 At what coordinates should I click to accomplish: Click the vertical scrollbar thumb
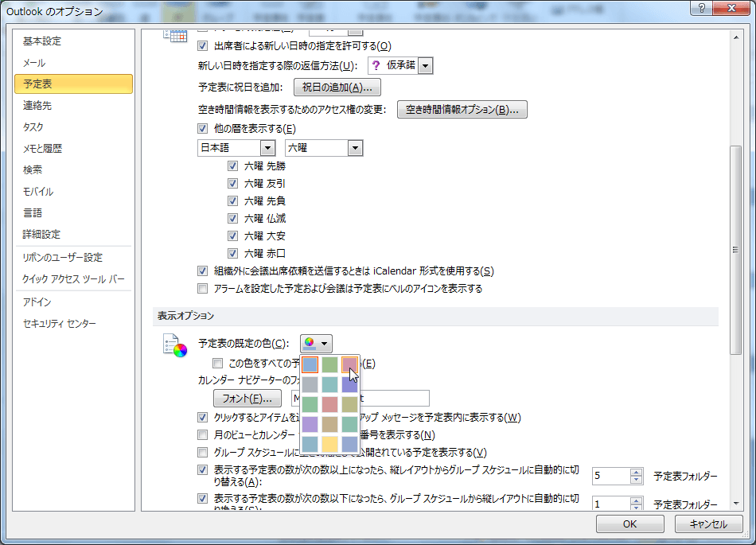[736, 250]
